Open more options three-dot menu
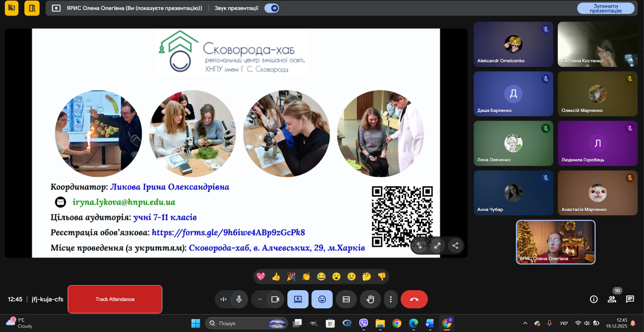Image resolution: width=644 pixels, height=332 pixels. (x=391, y=299)
